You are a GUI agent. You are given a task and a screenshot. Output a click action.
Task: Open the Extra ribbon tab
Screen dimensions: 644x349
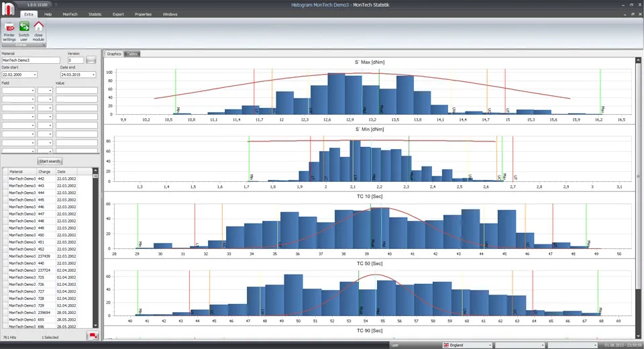pyautogui.click(x=28, y=14)
